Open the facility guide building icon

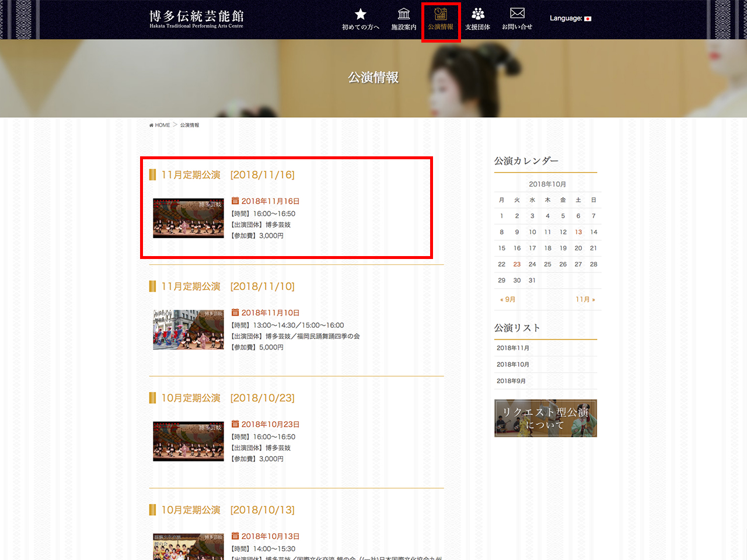pyautogui.click(x=403, y=15)
